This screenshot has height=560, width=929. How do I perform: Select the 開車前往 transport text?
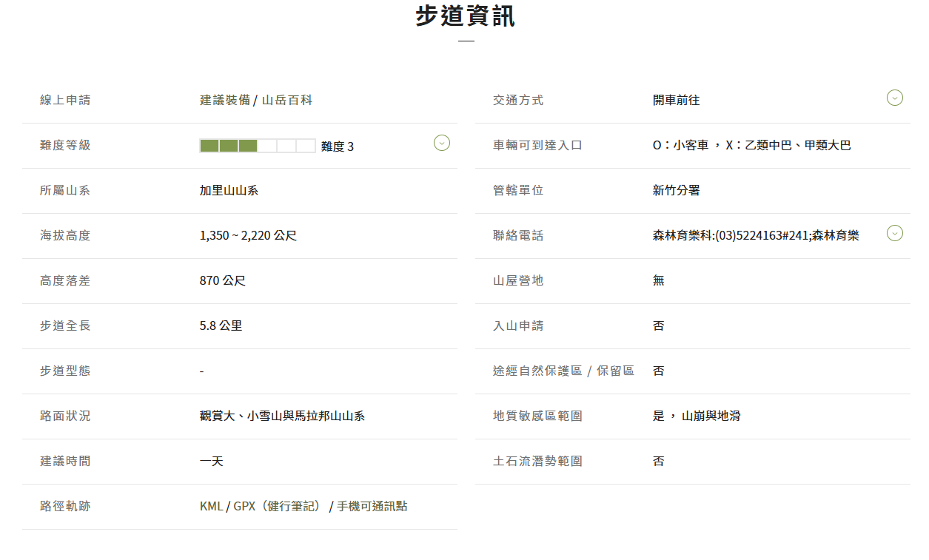coord(676,100)
